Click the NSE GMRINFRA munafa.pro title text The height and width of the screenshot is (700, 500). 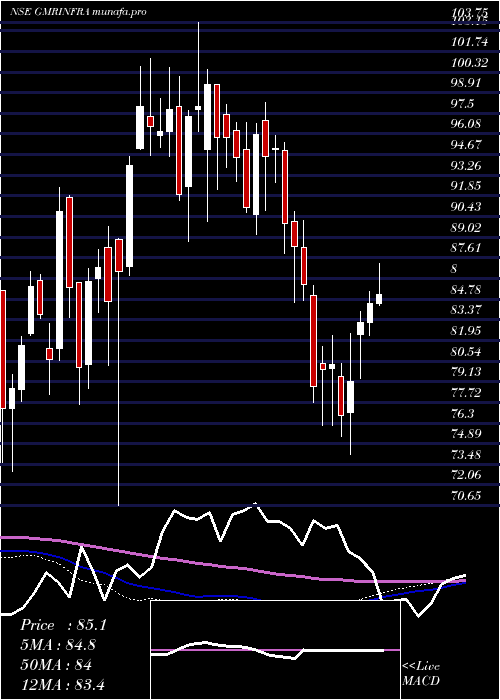point(79,12)
